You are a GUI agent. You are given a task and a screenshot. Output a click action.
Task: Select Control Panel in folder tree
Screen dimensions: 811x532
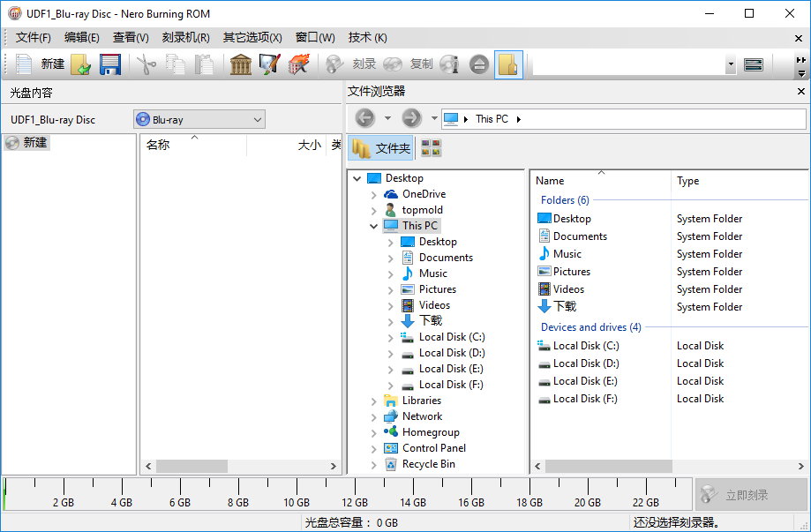point(434,448)
